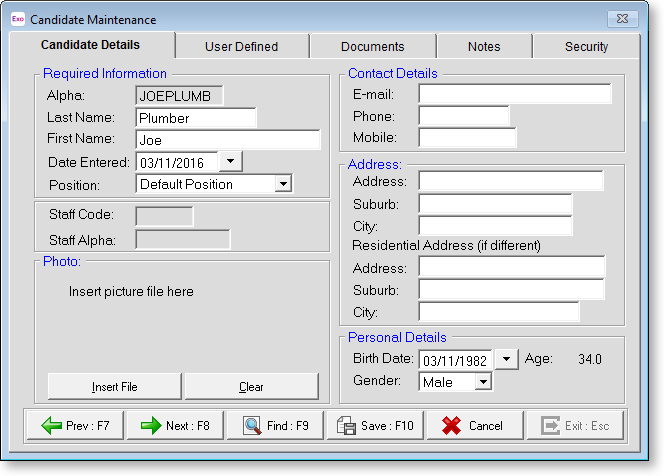Click the Exo app icon in title bar
The image size is (664, 476).
coord(17,19)
